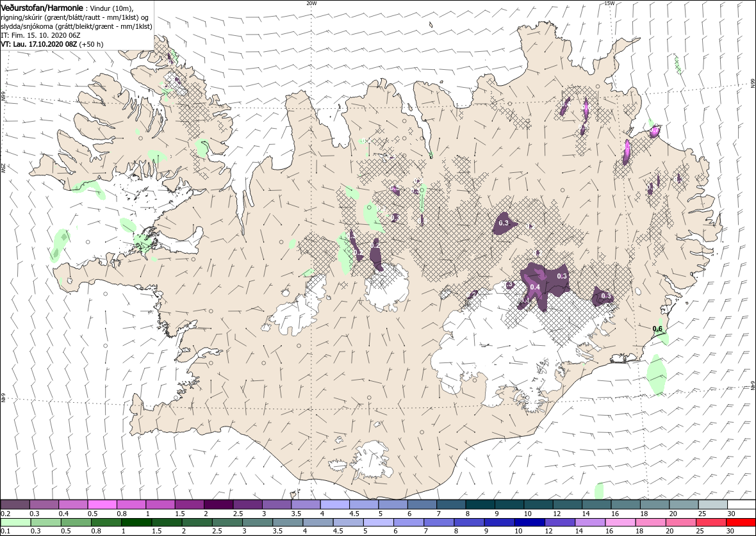Image resolution: width=756 pixels, height=536 pixels.
Task: Click the "0.4" value on the snow patch
Action: 535,288
